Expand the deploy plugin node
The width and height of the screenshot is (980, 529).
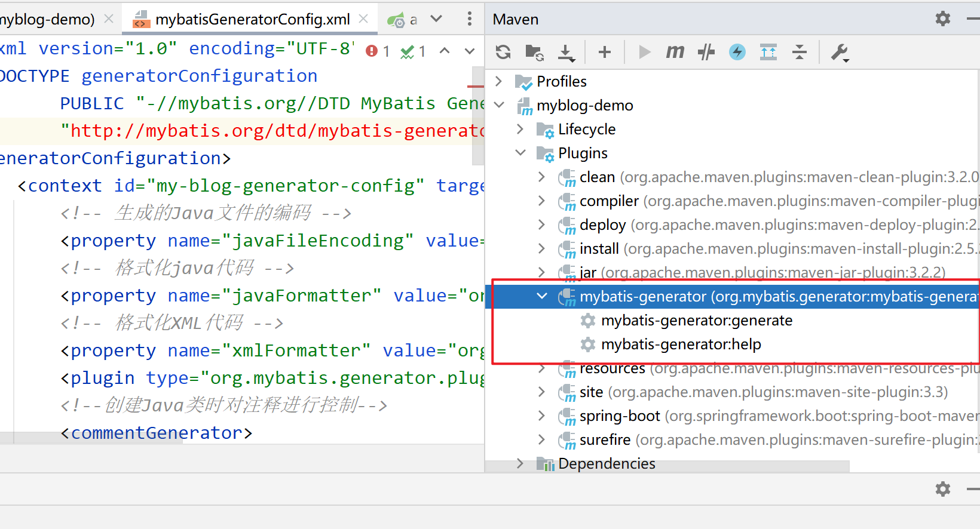(x=542, y=224)
